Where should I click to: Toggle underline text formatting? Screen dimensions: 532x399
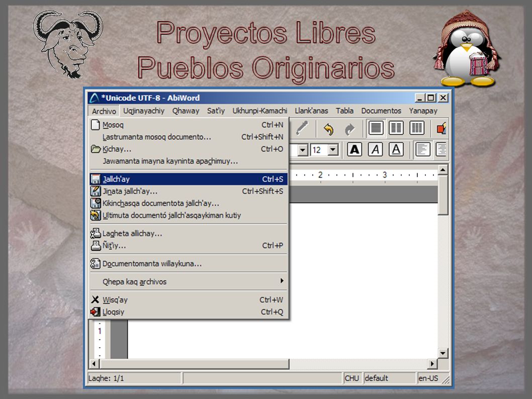click(396, 149)
